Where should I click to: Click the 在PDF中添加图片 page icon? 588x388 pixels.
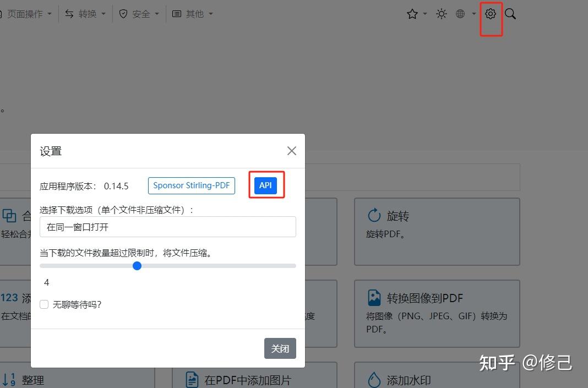[x=192, y=379]
